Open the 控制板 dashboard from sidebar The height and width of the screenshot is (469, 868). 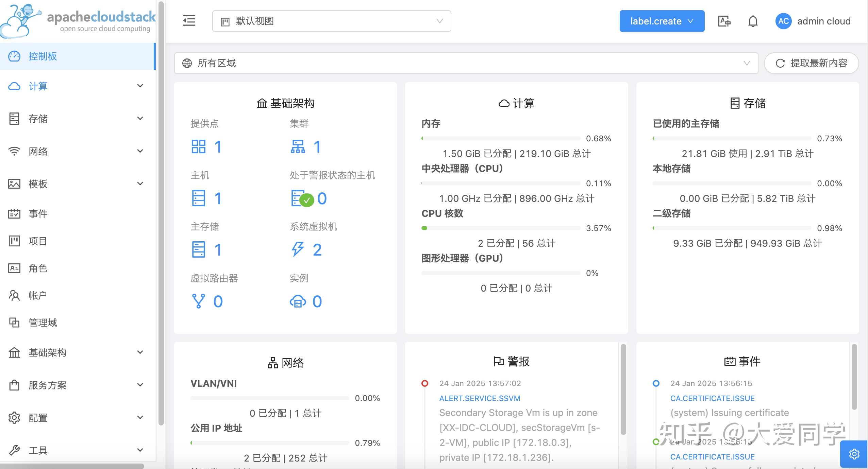(x=43, y=56)
